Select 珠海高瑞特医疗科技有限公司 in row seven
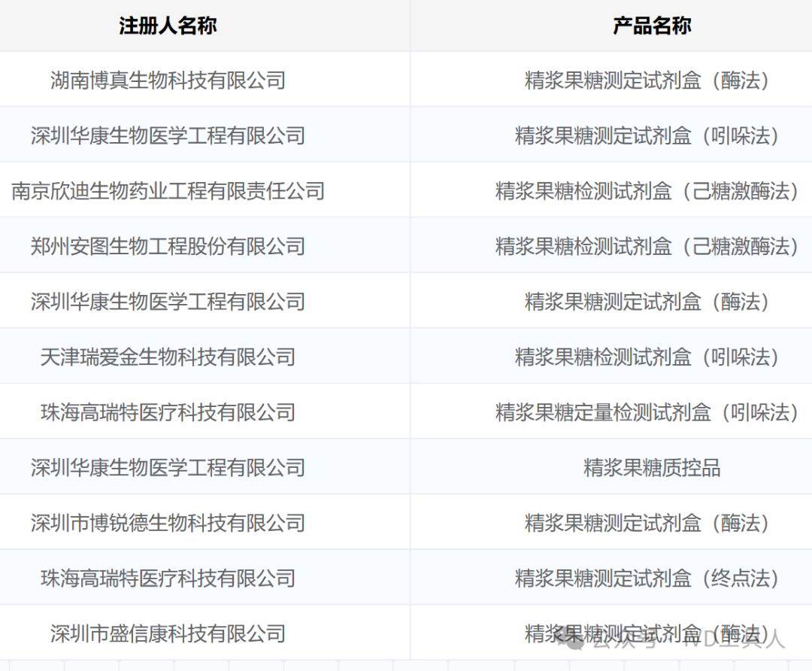The height and width of the screenshot is (671, 812). pyautogui.click(x=167, y=411)
